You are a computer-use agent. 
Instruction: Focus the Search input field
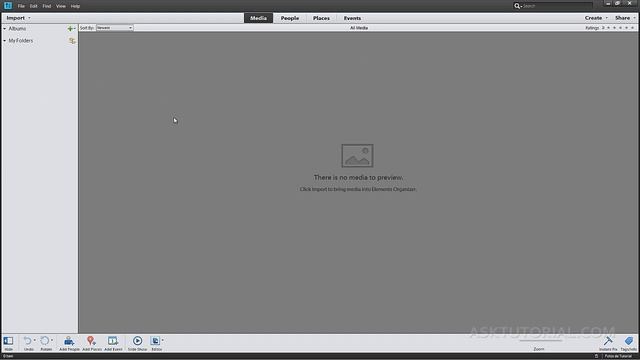[557, 6]
